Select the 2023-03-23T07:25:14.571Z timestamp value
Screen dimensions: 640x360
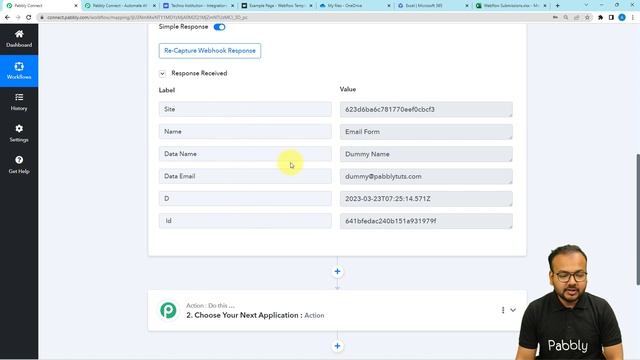[426, 199]
